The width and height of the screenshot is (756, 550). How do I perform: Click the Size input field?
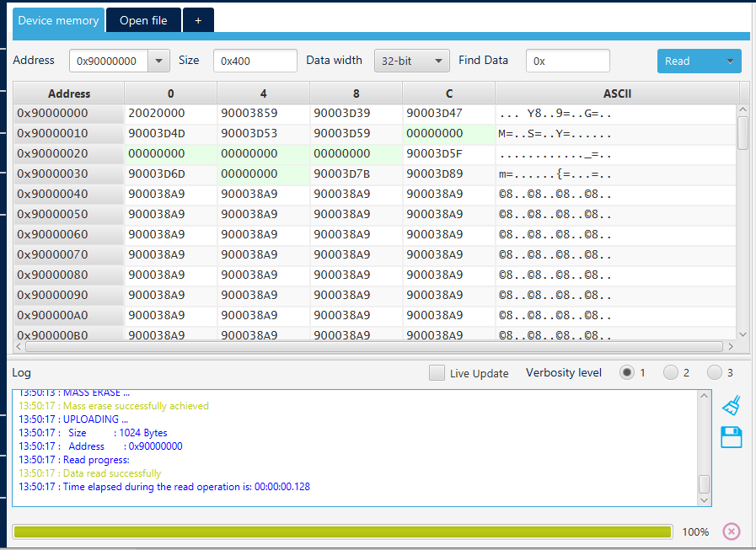pos(255,61)
